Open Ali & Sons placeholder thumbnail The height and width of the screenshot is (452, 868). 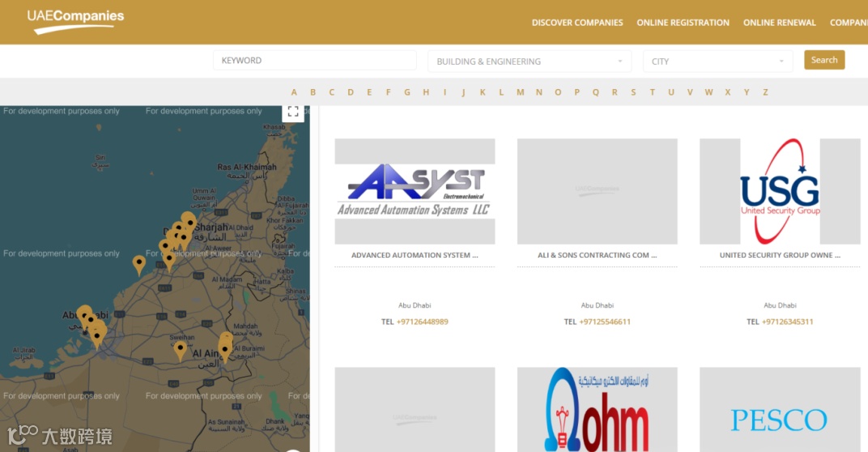597,191
